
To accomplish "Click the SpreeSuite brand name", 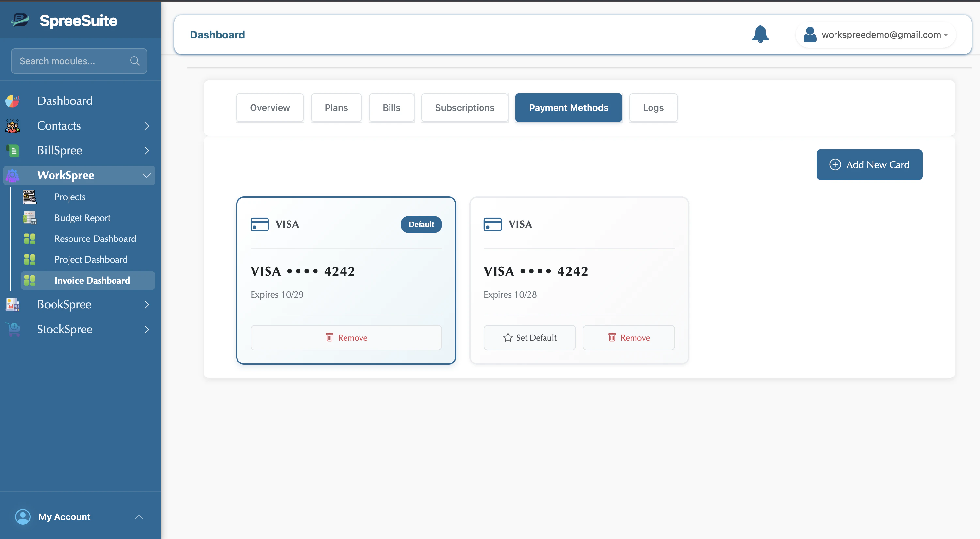I will point(79,21).
